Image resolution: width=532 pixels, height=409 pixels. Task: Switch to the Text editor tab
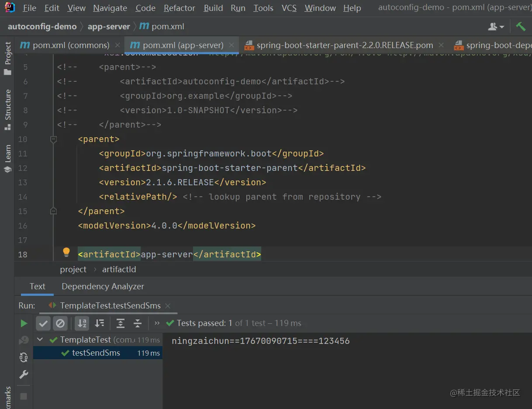(x=37, y=287)
